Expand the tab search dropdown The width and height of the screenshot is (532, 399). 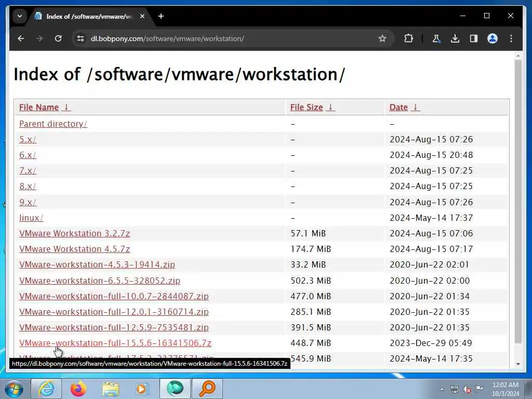pyautogui.click(x=20, y=16)
